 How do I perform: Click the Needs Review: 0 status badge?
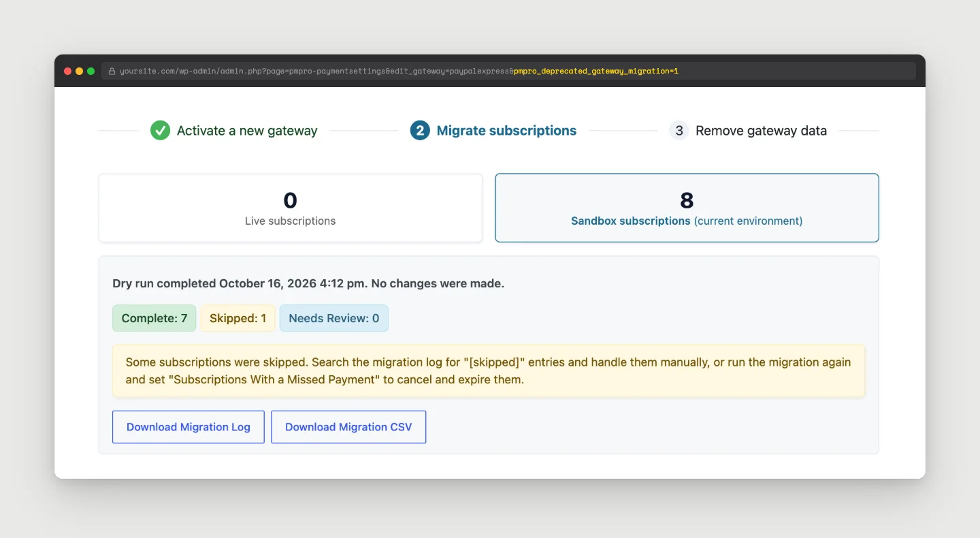click(334, 318)
